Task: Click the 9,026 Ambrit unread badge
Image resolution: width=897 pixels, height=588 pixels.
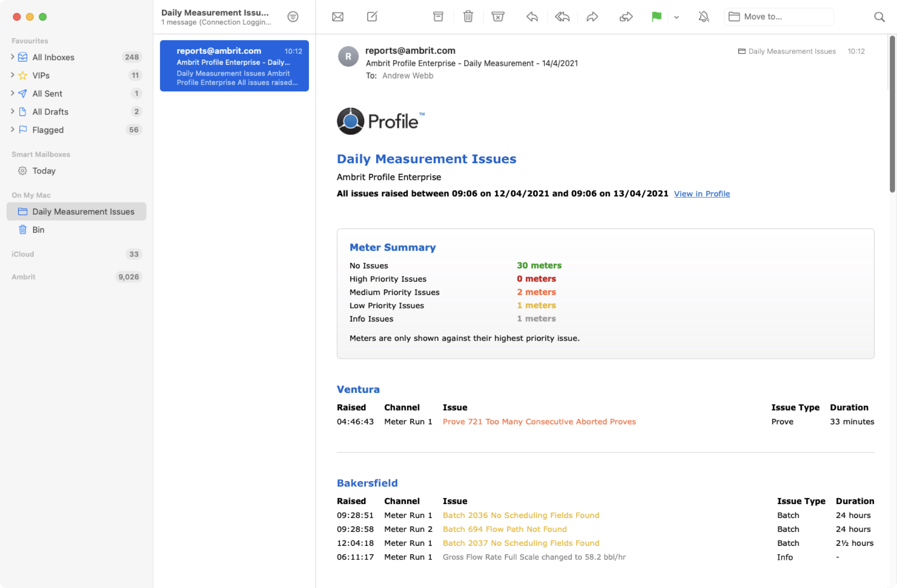Action: (128, 276)
